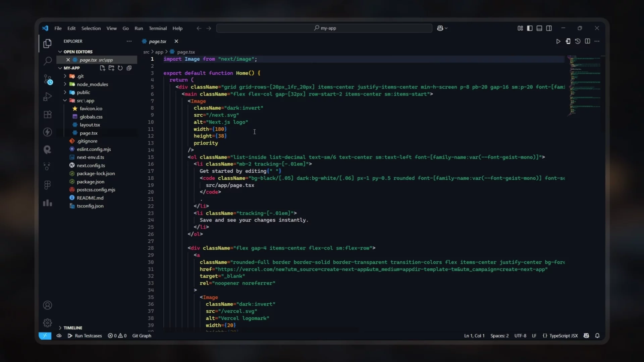Change indentation Spaces: 2
644x362 pixels.
(x=499, y=336)
